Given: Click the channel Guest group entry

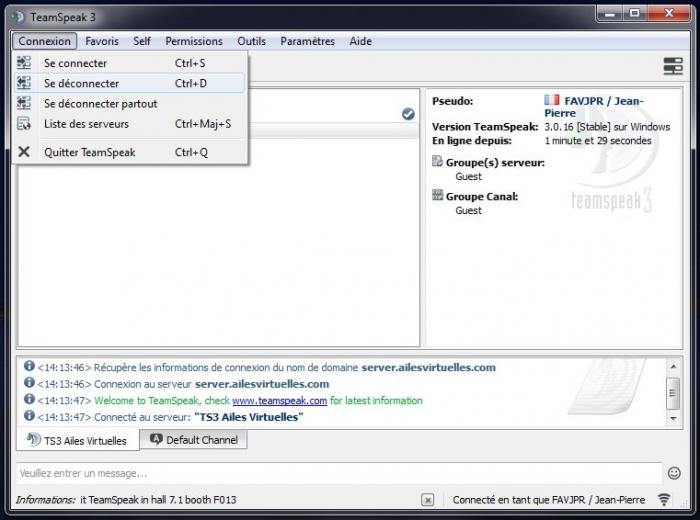Looking at the screenshot, I should pyautogui.click(x=468, y=211).
